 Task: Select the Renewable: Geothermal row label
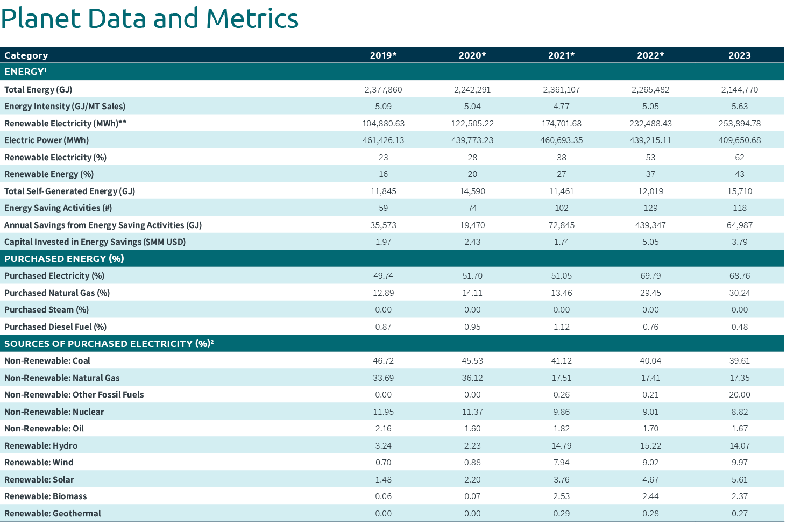click(52, 513)
